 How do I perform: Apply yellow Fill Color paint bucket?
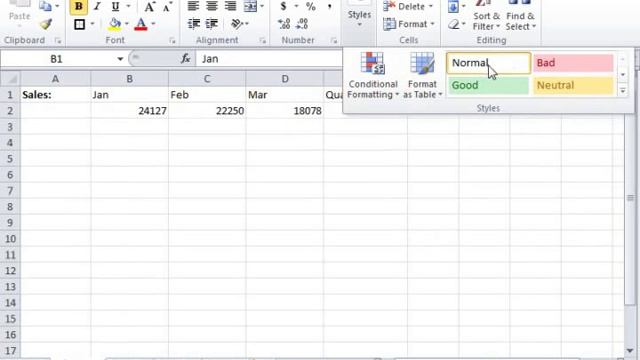(x=115, y=24)
